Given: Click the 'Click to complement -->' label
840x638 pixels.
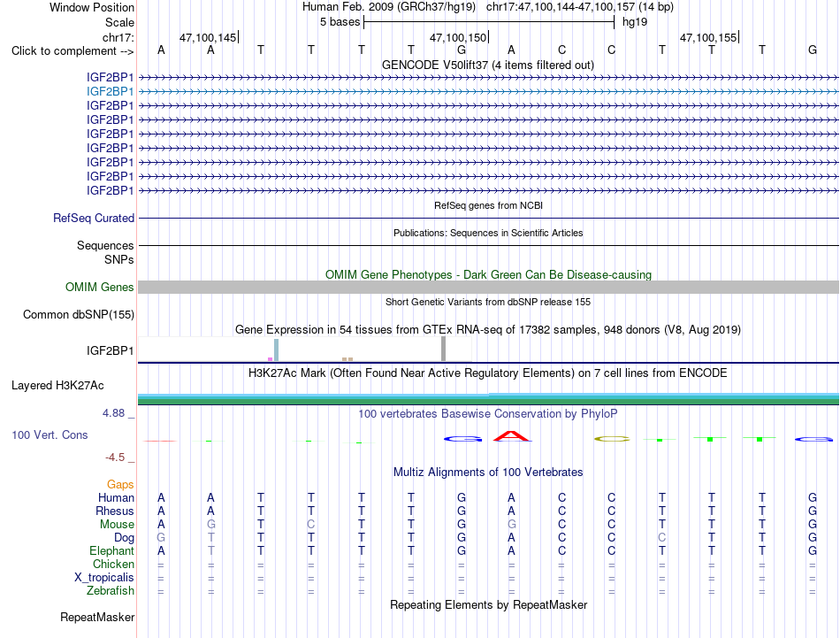Looking at the screenshot, I should (x=73, y=51).
